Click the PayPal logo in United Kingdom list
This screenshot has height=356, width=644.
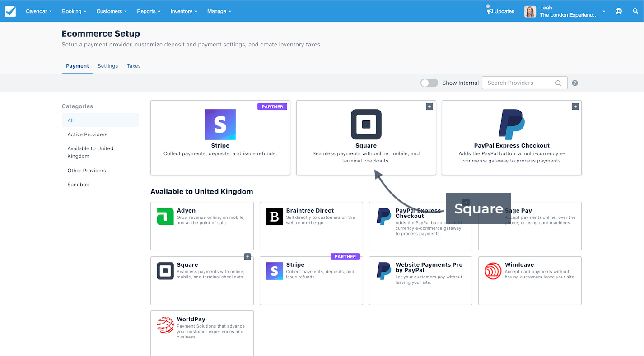(x=384, y=217)
